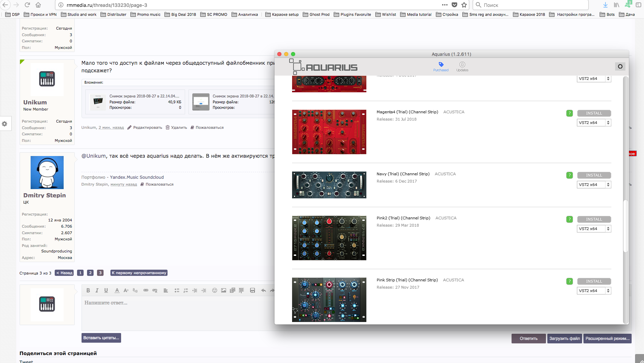Click the Pink2 plugin thumbnail
This screenshot has width=644, height=363.
click(x=329, y=238)
